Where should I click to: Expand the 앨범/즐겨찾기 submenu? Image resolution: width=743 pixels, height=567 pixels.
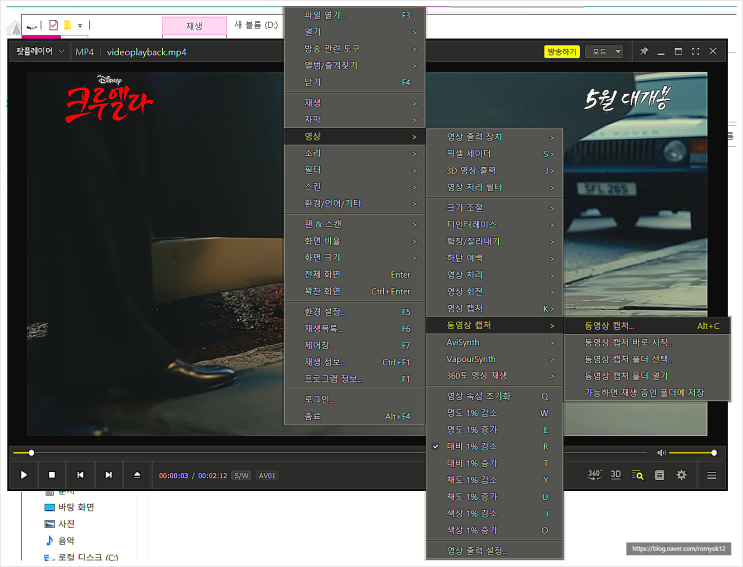[354, 65]
